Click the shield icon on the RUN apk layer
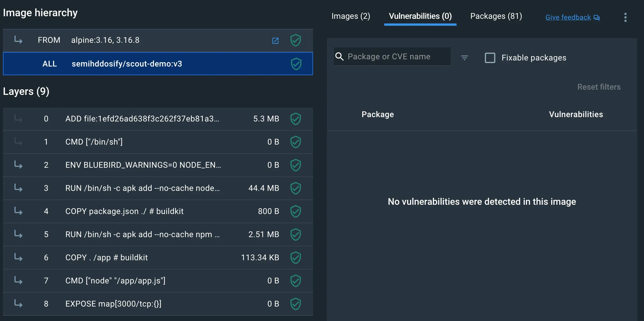 296,188
